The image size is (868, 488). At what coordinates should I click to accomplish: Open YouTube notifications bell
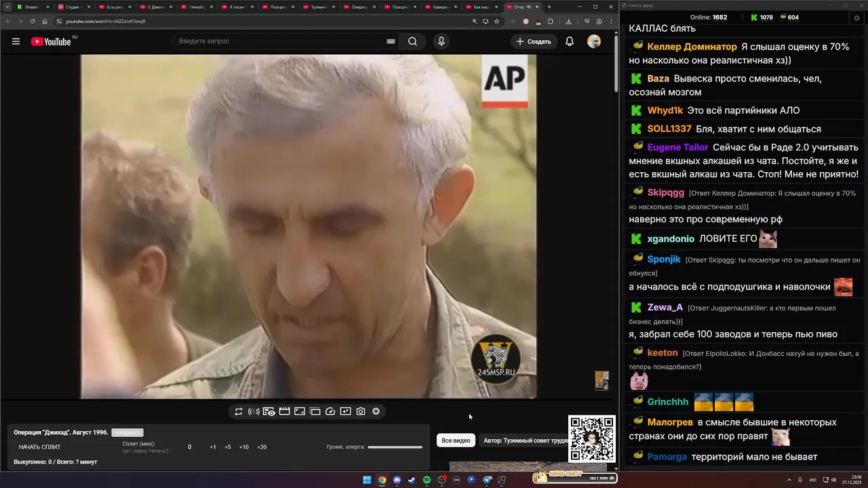[570, 41]
